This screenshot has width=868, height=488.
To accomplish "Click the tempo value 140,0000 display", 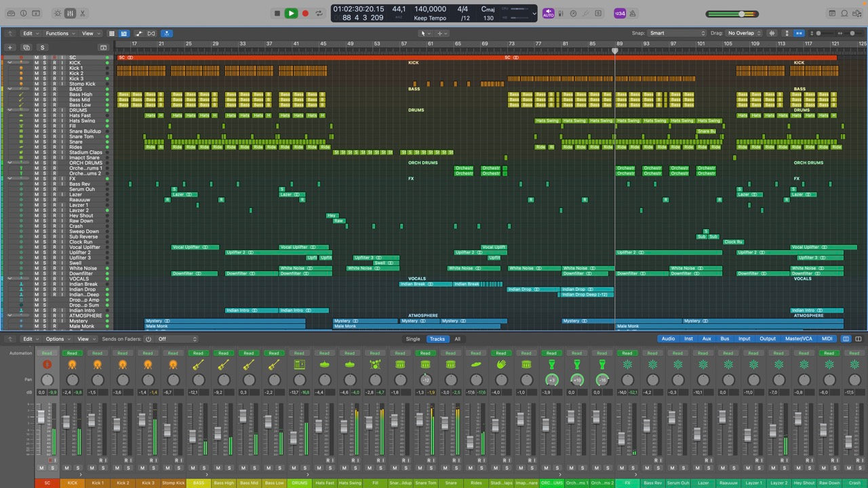I will pos(430,9).
